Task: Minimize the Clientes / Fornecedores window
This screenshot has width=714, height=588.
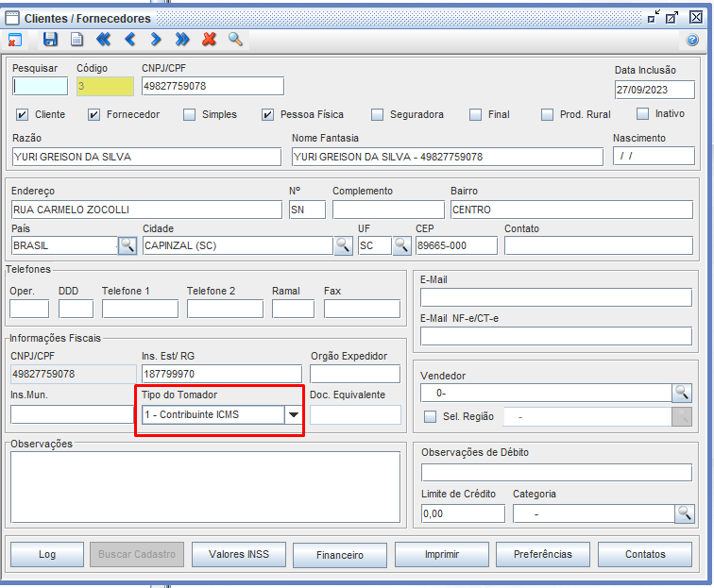Action: point(654,17)
